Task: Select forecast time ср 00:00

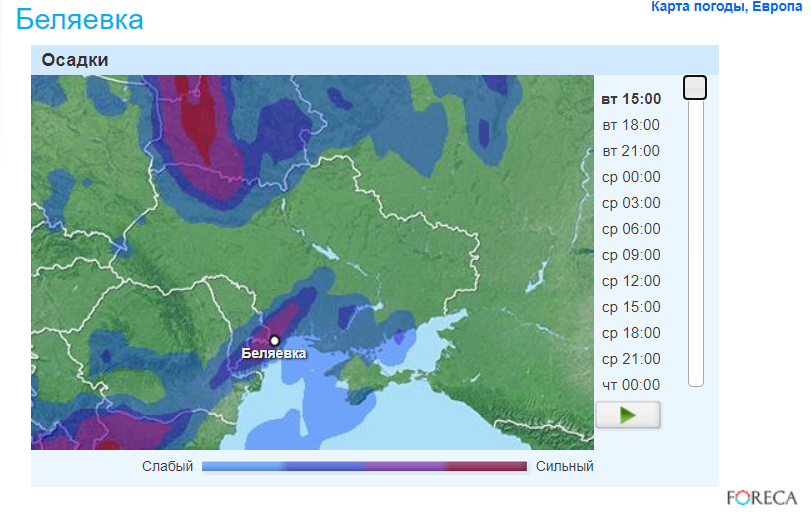Action: [x=631, y=177]
